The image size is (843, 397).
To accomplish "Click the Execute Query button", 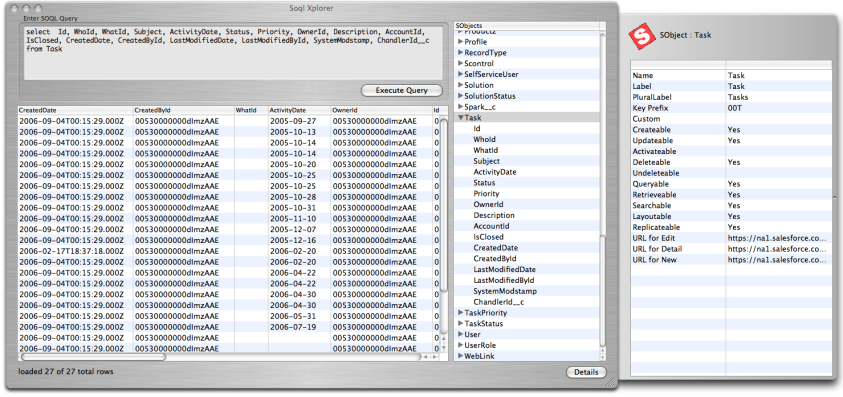I will coord(402,90).
